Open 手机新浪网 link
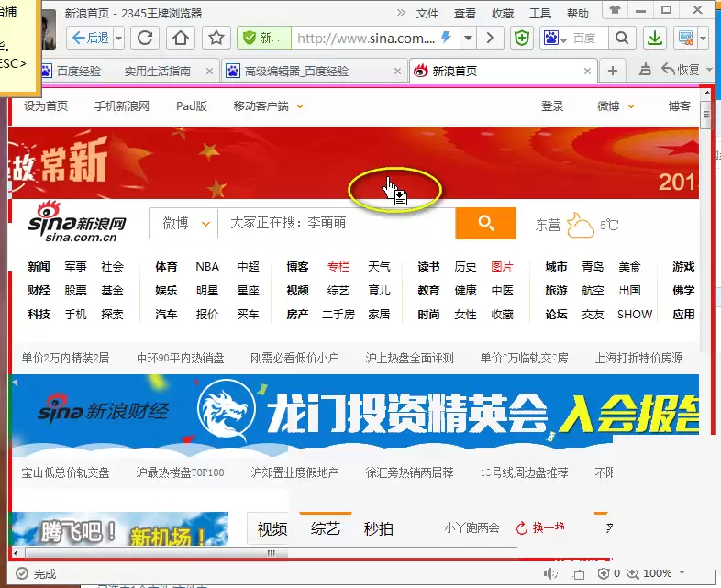The height and width of the screenshot is (588, 721). tap(122, 106)
